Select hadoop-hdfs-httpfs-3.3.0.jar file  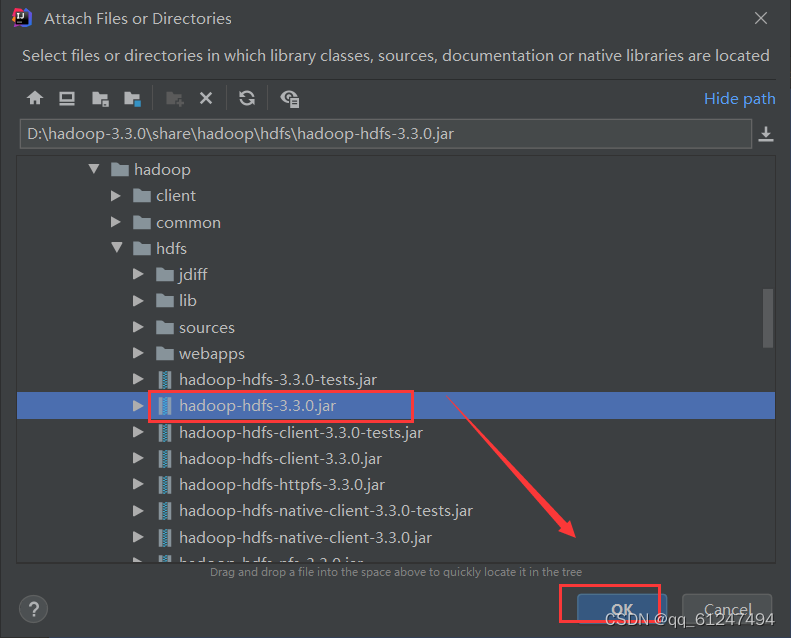point(271,485)
